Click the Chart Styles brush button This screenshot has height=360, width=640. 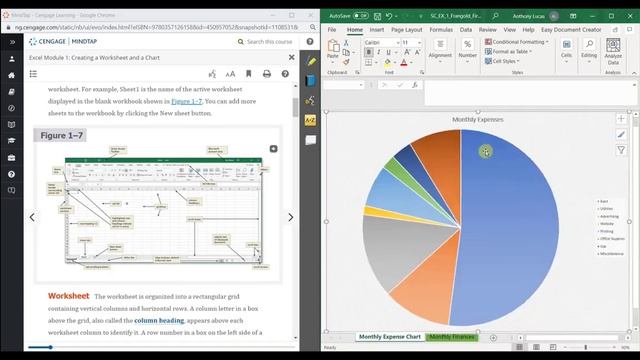click(x=621, y=134)
